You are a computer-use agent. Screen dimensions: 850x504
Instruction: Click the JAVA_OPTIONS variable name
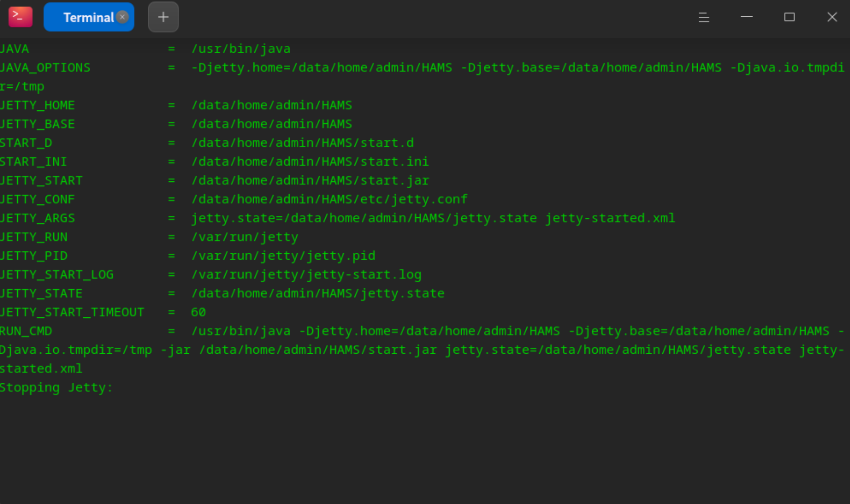pos(45,67)
